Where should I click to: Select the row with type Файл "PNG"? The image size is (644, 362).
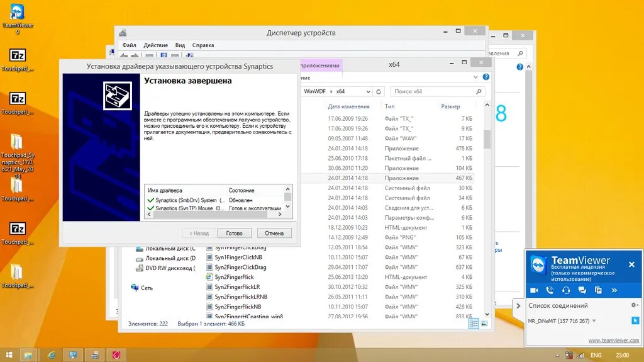(x=387, y=237)
